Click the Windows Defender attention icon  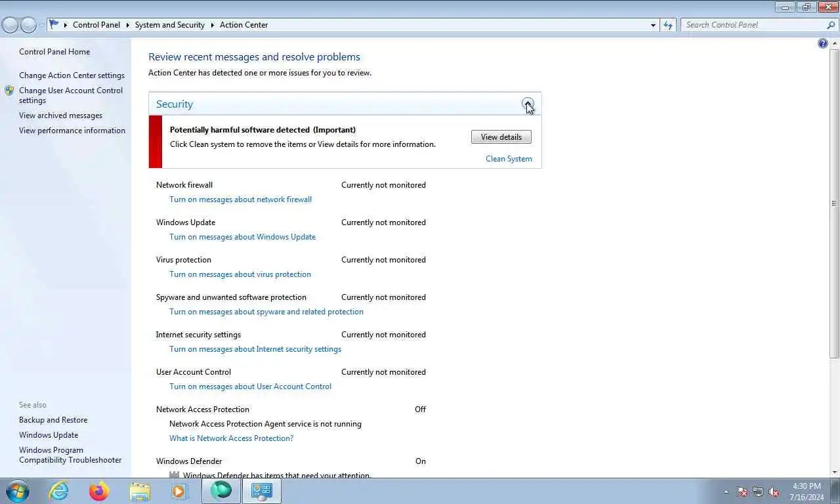tap(174, 474)
